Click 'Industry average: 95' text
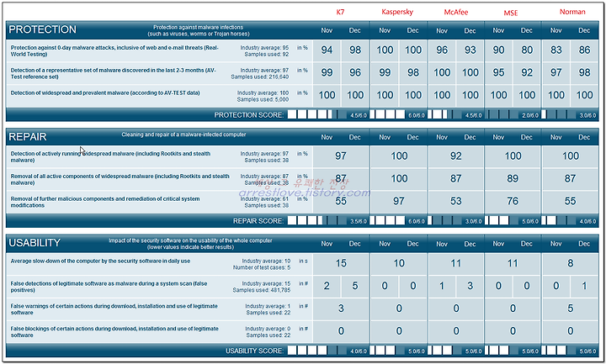Image resolution: width=606 pixels, height=364 pixels. (264, 47)
